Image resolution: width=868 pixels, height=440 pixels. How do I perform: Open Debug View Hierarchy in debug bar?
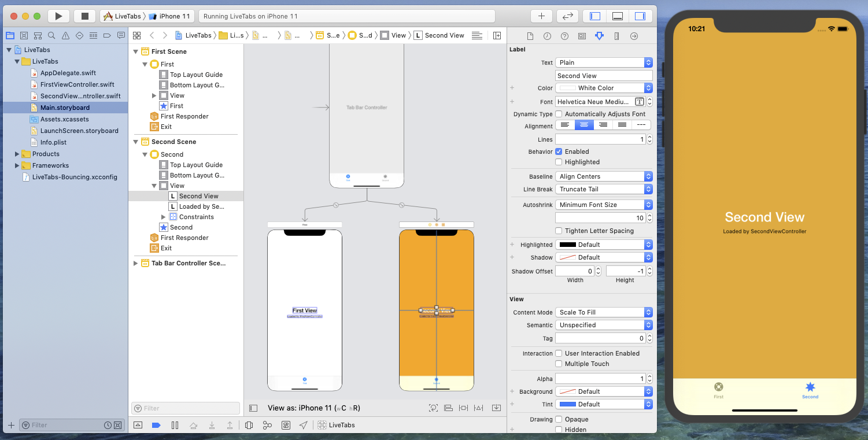249,425
